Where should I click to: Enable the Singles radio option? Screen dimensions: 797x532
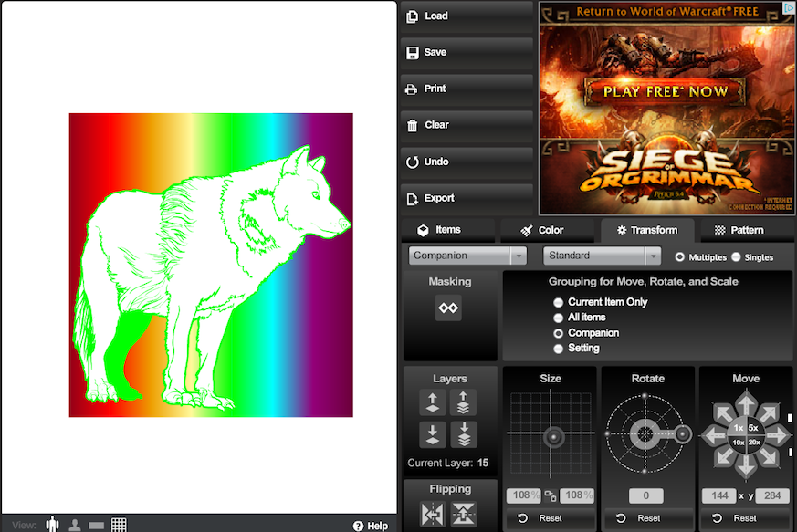tap(736, 257)
